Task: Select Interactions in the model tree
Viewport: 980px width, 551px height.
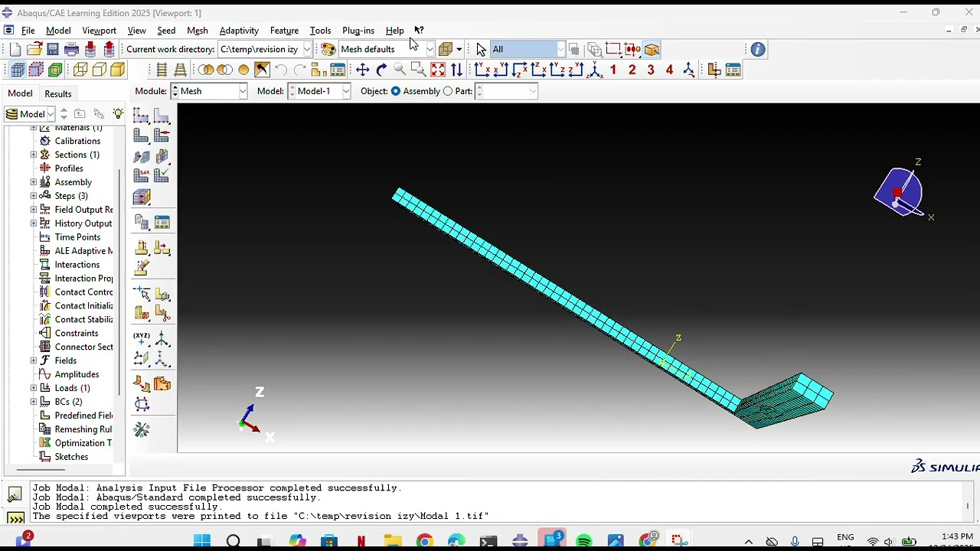Action: pos(77,265)
